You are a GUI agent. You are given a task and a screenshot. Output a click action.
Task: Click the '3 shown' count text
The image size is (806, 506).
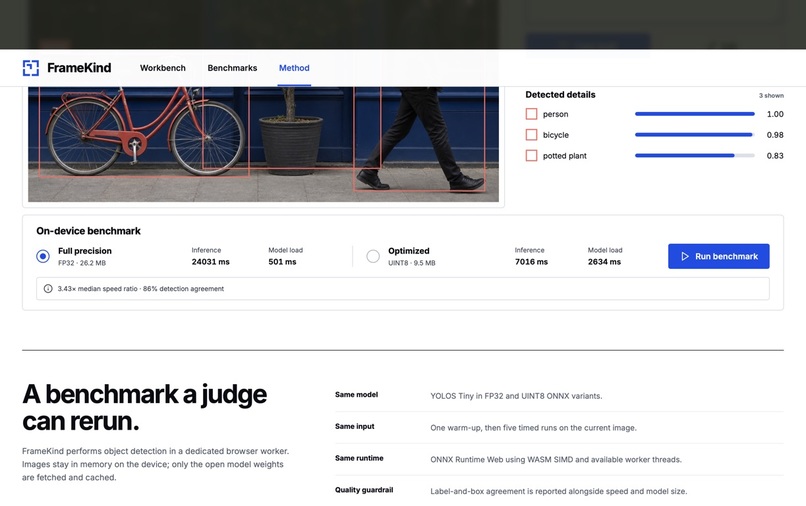771,95
